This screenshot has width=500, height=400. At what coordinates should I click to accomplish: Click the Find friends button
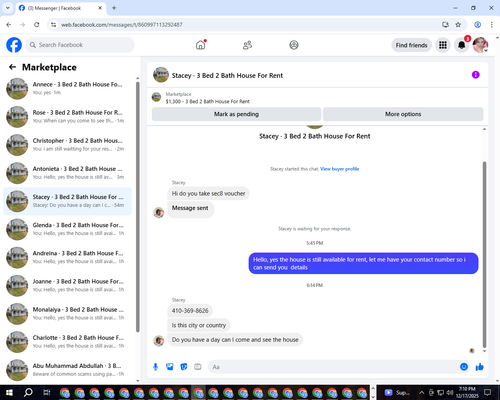[x=411, y=45]
